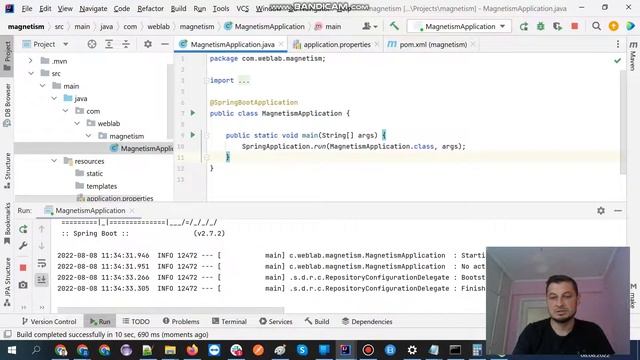Run with coverage icon in toolbar
This screenshot has width=640, height=360.
[557, 27]
